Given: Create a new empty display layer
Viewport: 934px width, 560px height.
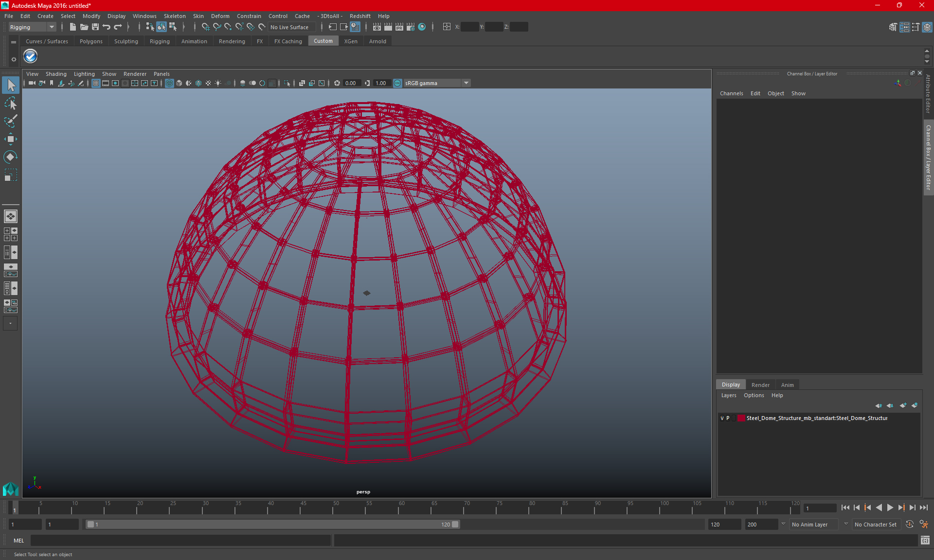Looking at the screenshot, I should pyautogui.click(x=903, y=405).
